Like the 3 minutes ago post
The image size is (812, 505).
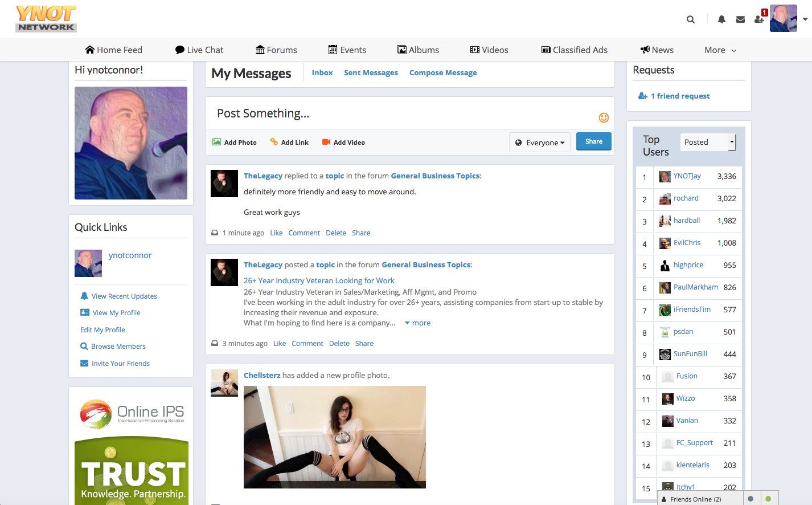click(x=280, y=343)
